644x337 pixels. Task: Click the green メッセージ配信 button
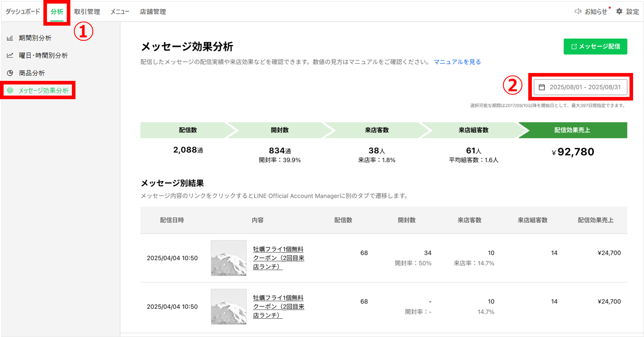595,46
